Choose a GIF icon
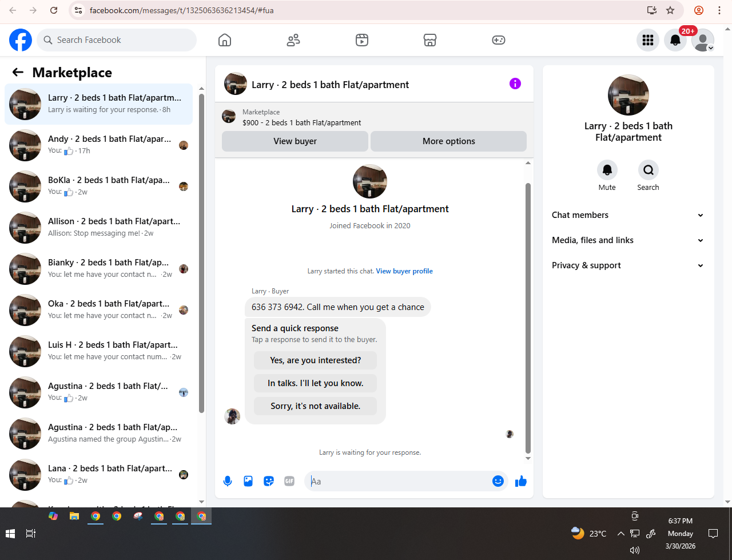The width and height of the screenshot is (732, 560). tap(289, 481)
